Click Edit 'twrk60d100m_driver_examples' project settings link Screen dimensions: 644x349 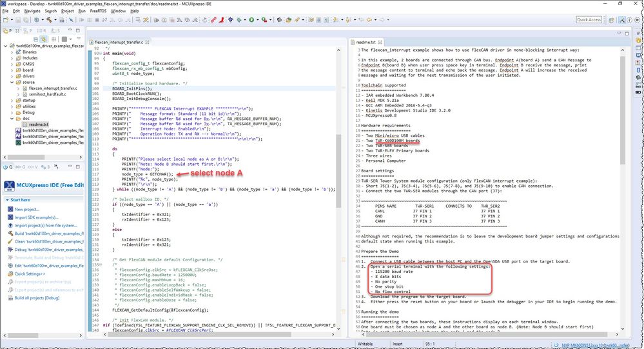click(49, 266)
